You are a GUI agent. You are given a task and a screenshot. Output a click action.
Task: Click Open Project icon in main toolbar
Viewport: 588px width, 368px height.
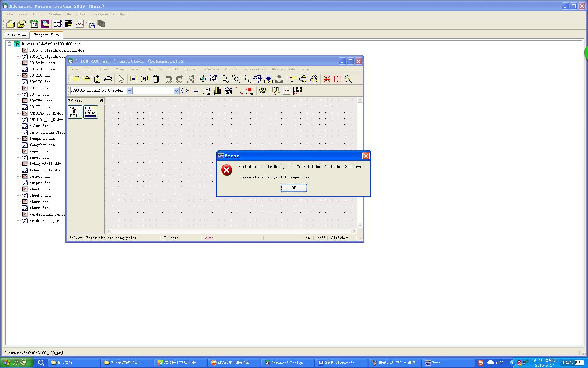[x=21, y=24]
